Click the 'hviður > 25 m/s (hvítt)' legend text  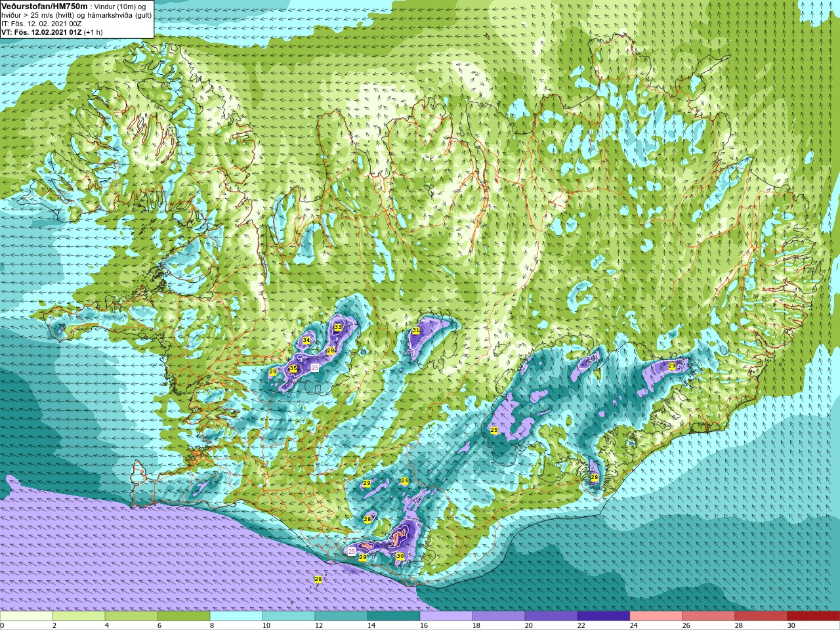tap(38, 14)
